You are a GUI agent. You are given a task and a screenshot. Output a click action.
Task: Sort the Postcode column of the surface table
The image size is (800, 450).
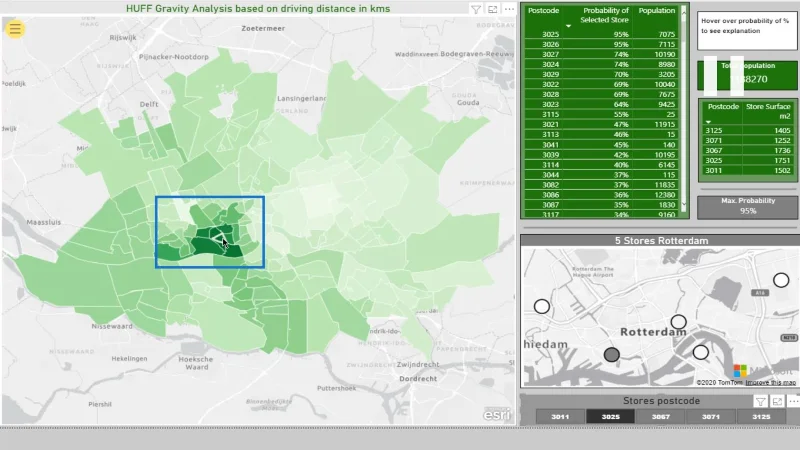pyautogui.click(x=723, y=107)
